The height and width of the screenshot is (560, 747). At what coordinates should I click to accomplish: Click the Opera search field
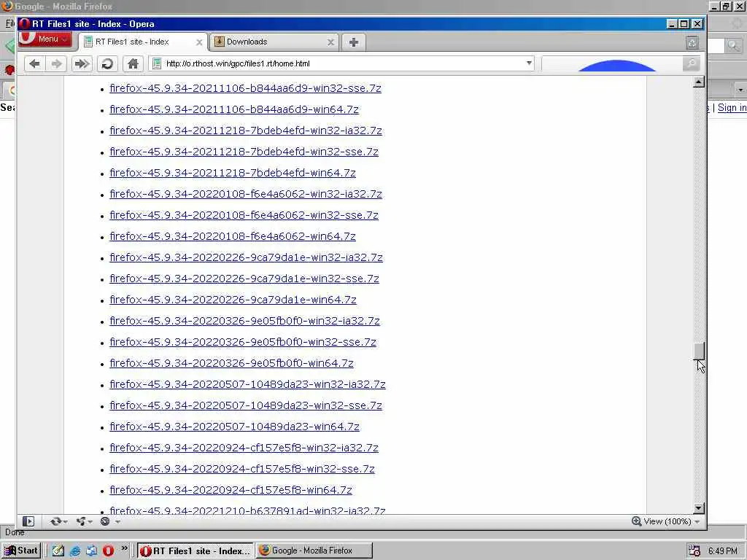612,64
